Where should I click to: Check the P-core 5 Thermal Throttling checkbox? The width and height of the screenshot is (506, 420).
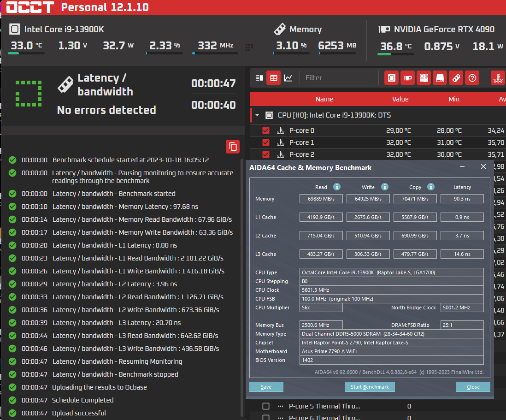266,406
